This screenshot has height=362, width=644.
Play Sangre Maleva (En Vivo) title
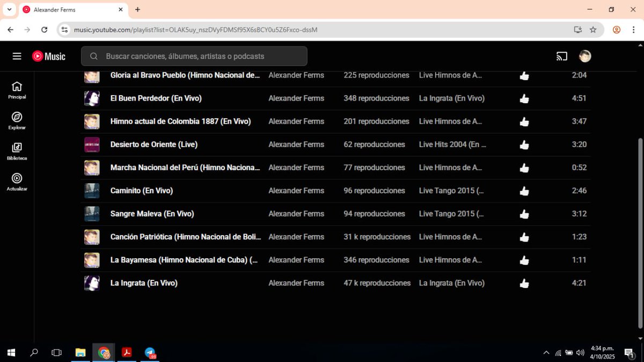tap(152, 214)
